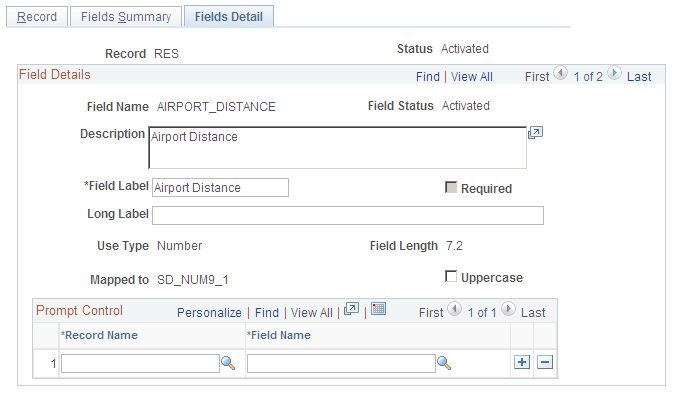675x395 pixels.
Task: Open Personalize link in Prompt Control
Action: [x=209, y=312]
